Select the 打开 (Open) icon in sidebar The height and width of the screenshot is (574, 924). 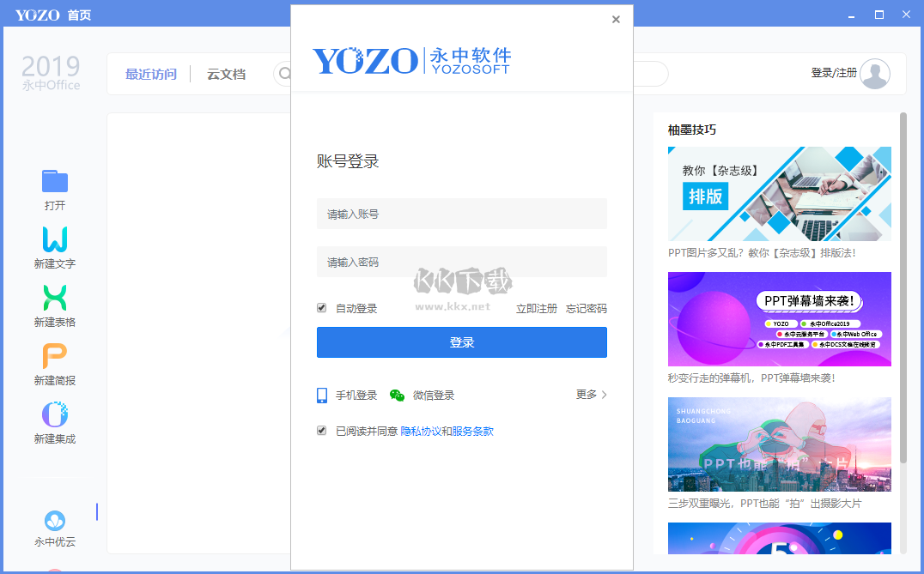click(x=54, y=181)
